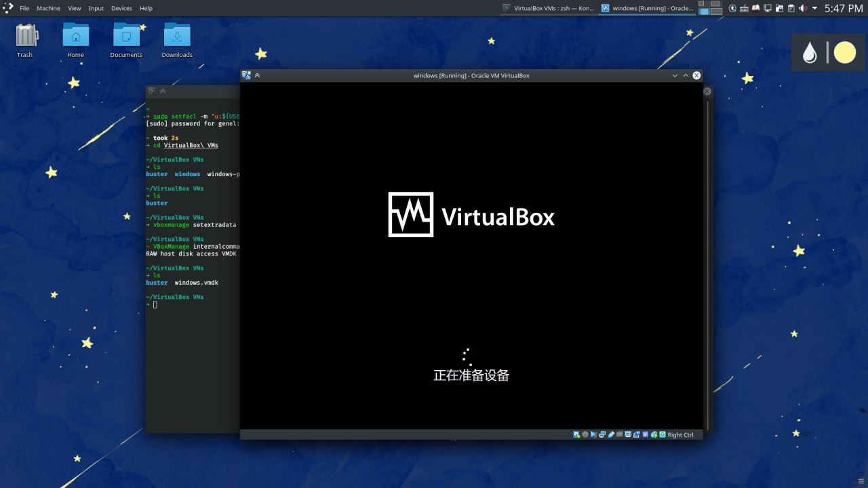Select the Home folder desktop icon
The height and width of the screenshot is (488, 868).
(x=75, y=41)
